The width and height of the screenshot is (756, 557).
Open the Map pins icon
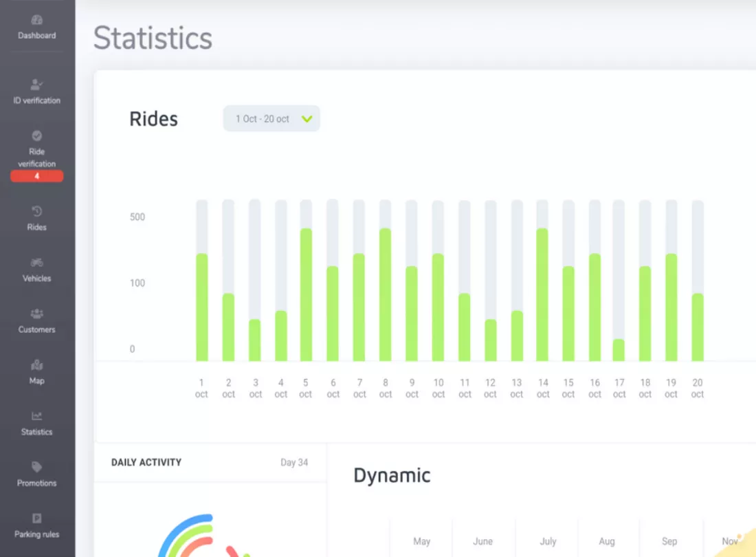click(x=36, y=364)
